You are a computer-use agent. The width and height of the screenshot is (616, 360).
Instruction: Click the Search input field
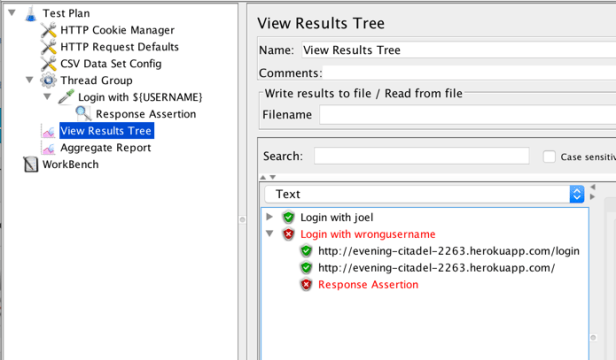[422, 156]
